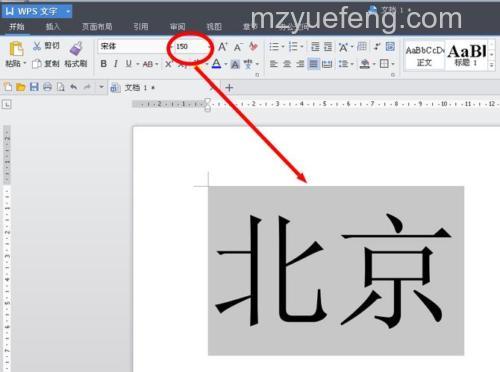500x372 pixels.
Task: Cut selection with the 剪切 scissors
Action: point(46,46)
